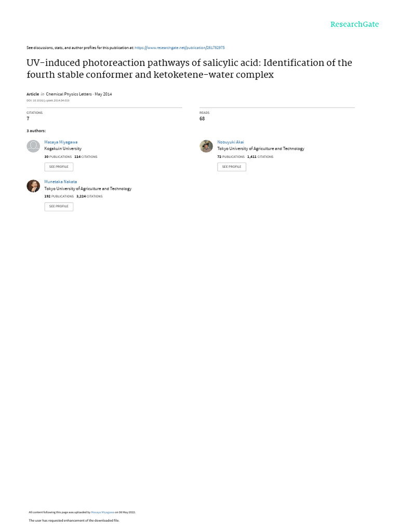
Task: Click the Chemical Physics Letters journal name
Action: tap(69, 94)
